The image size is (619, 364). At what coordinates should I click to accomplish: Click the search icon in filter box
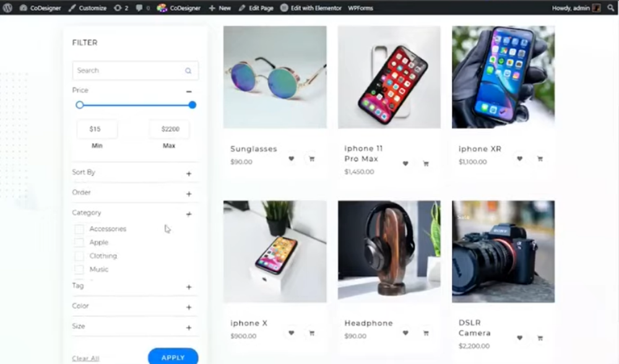(x=188, y=71)
